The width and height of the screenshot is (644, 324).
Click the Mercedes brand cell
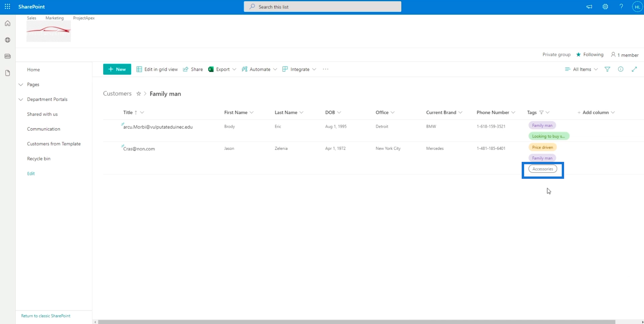point(435,148)
